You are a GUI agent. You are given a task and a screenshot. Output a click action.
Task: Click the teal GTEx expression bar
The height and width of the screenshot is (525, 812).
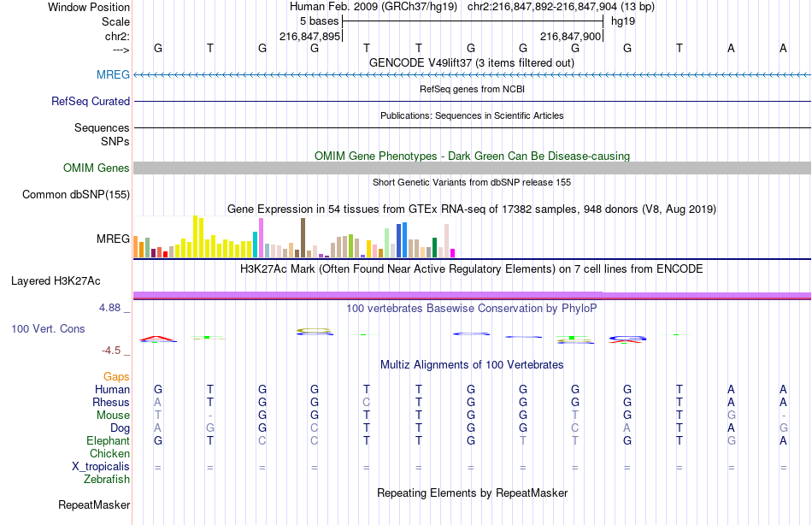(x=256, y=245)
